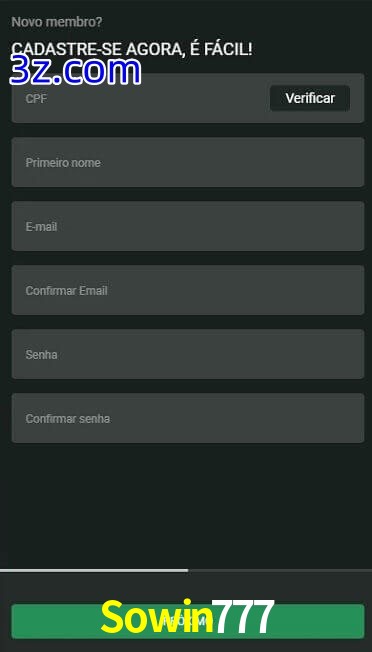This screenshot has height=652, width=372.
Task: Click the Primeiro nome placeholder text
Action: (63, 163)
